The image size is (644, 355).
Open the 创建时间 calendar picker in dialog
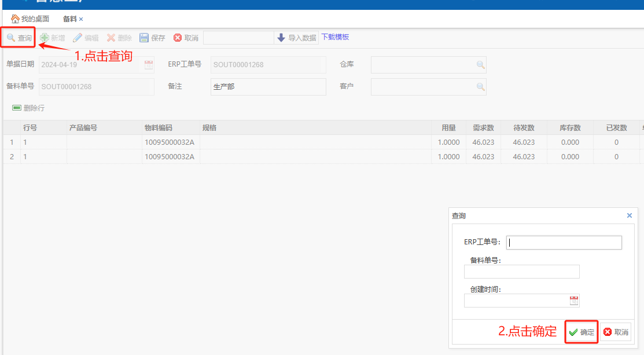573,301
